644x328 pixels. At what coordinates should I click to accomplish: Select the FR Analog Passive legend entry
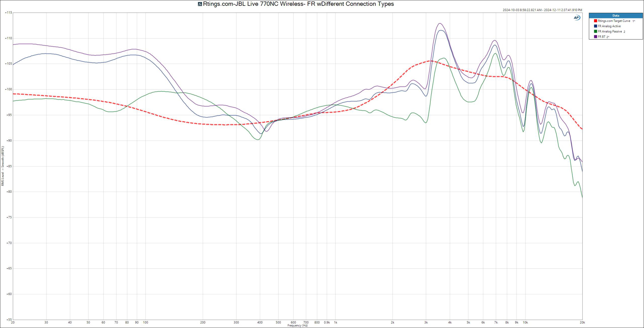(x=610, y=32)
